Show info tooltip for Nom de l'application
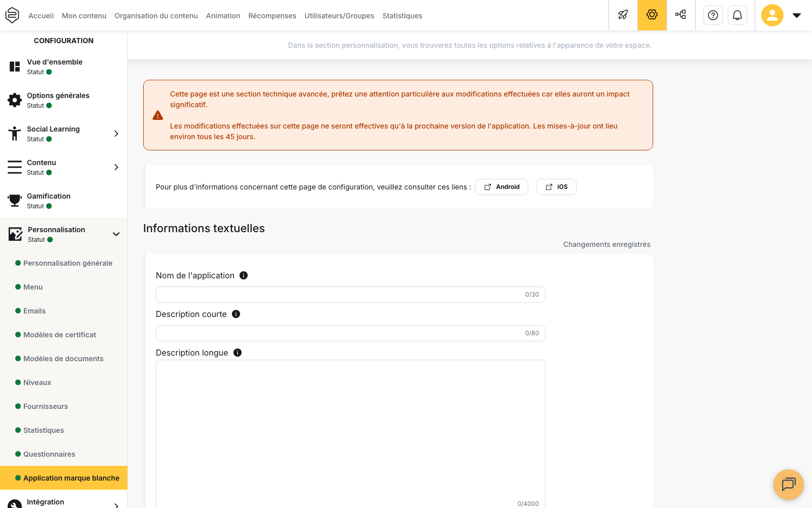 [x=244, y=275]
